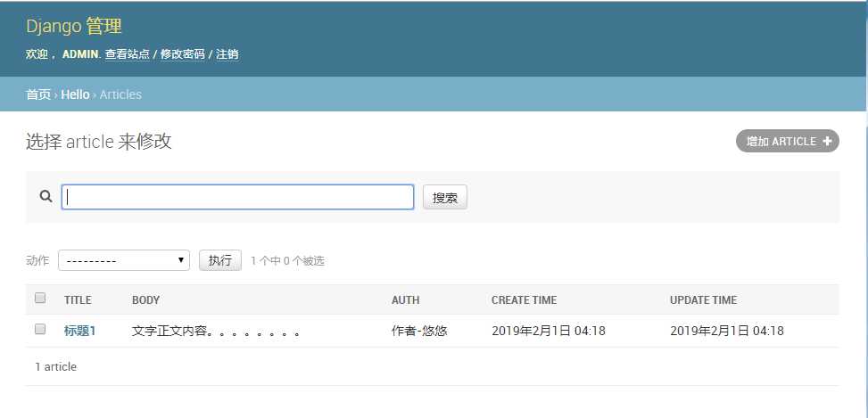Click the Articles breadcrumb text

coord(120,94)
